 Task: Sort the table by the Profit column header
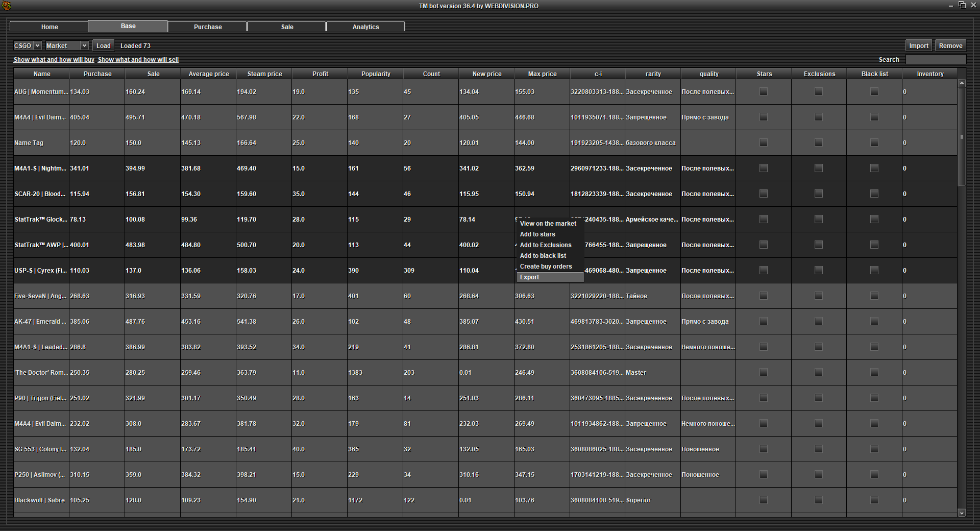pyautogui.click(x=320, y=74)
